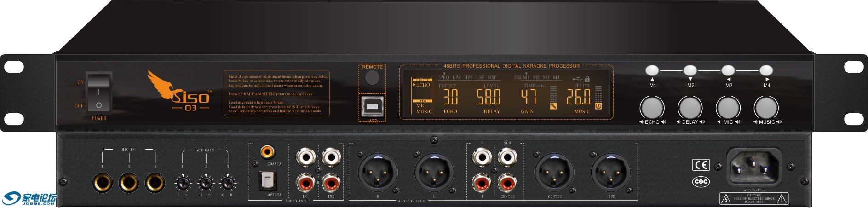Click the REMOTE infrared sensor

tap(372, 78)
